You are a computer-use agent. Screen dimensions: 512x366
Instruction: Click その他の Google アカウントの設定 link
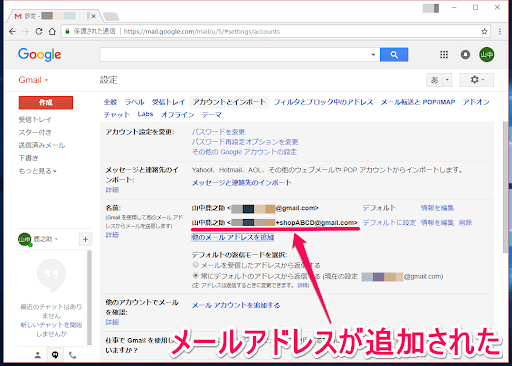[244, 152]
